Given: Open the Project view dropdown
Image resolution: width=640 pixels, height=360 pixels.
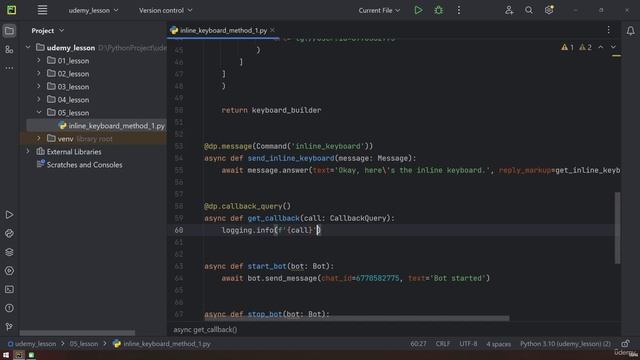Looking at the screenshot, I should click(48, 31).
